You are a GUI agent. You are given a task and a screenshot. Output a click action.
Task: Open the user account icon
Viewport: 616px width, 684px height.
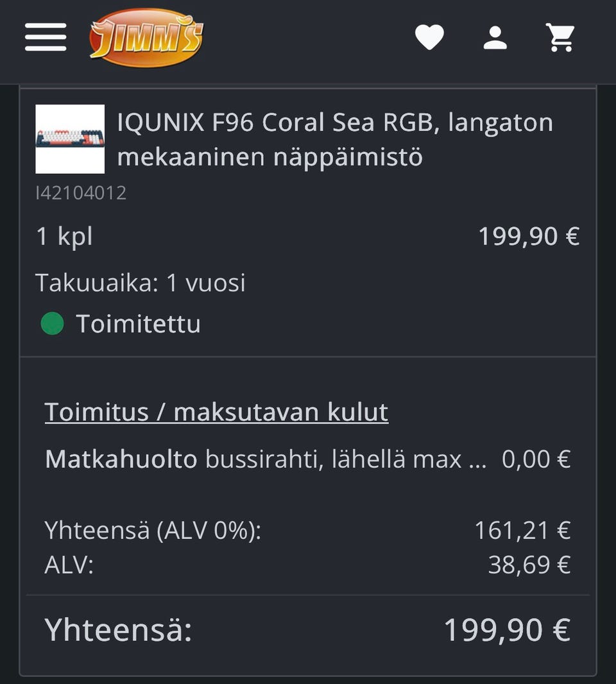click(495, 37)
